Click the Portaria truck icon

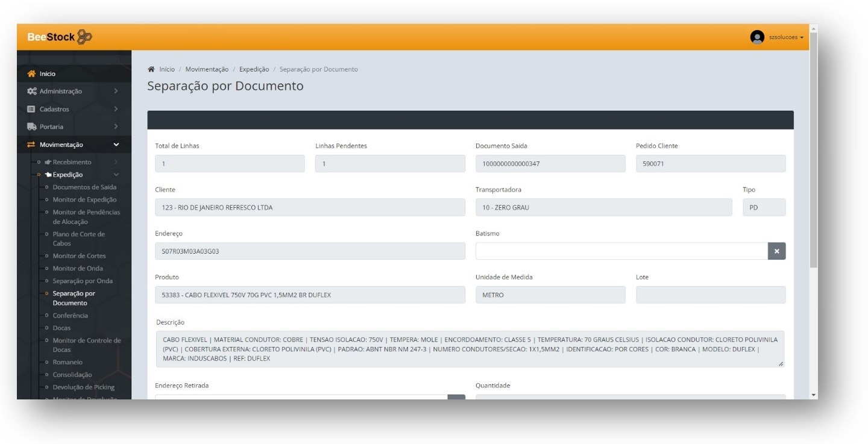tap(31, 127)
